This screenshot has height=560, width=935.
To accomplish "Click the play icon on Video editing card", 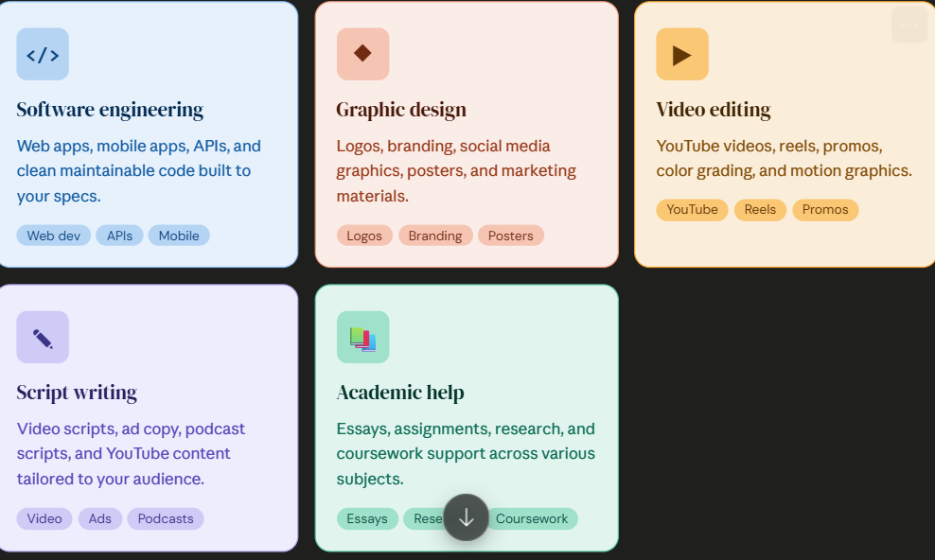I will (x=682, y=54).
